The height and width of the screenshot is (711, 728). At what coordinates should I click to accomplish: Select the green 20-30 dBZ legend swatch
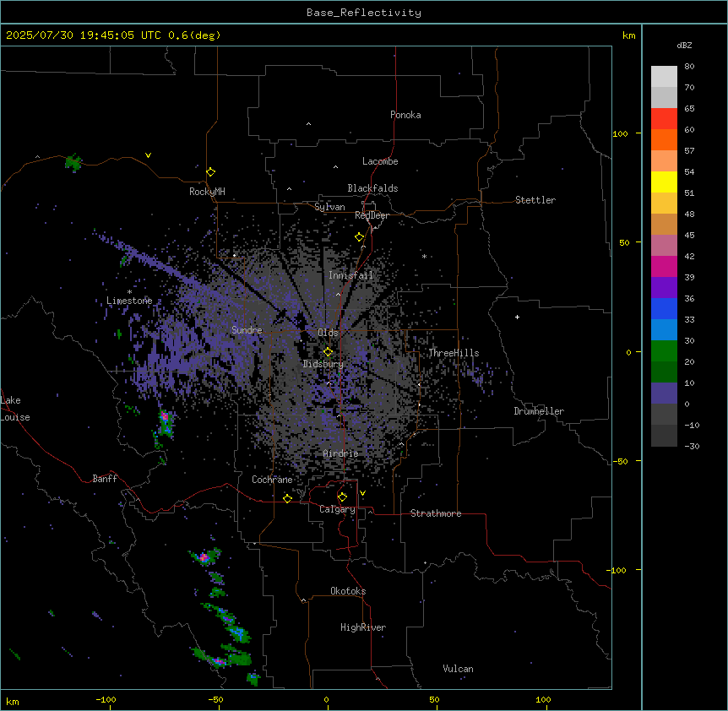tap(664, 351)
